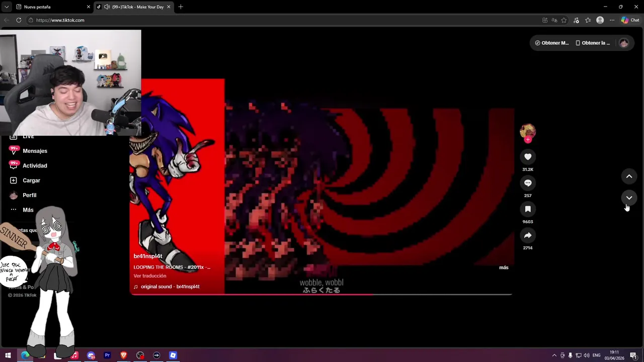The height and width of the screenshot is (362, 644).
Task: Go to previous video with up chevron
Action: pos(629,176)
